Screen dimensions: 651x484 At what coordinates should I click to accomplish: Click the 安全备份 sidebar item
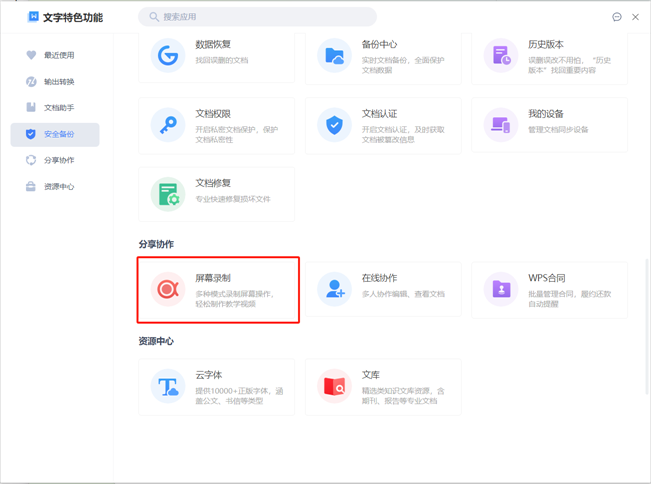58,134
